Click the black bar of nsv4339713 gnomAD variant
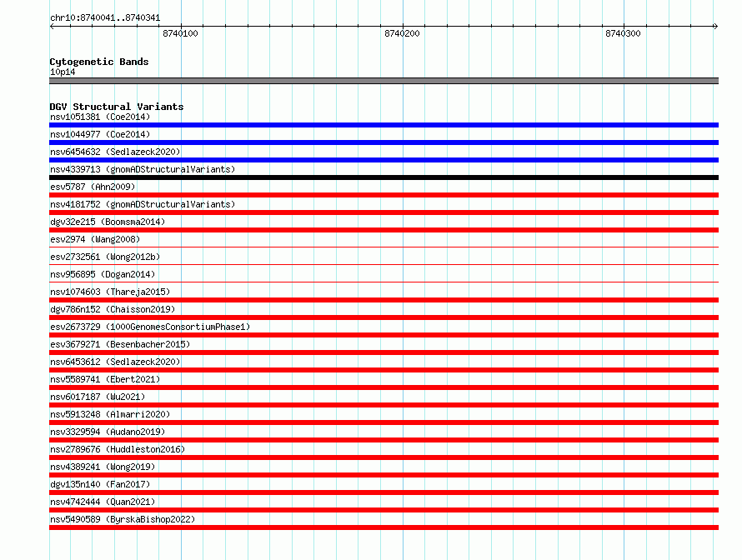Viewport: 742px width, 560px height. click(384, 177)
